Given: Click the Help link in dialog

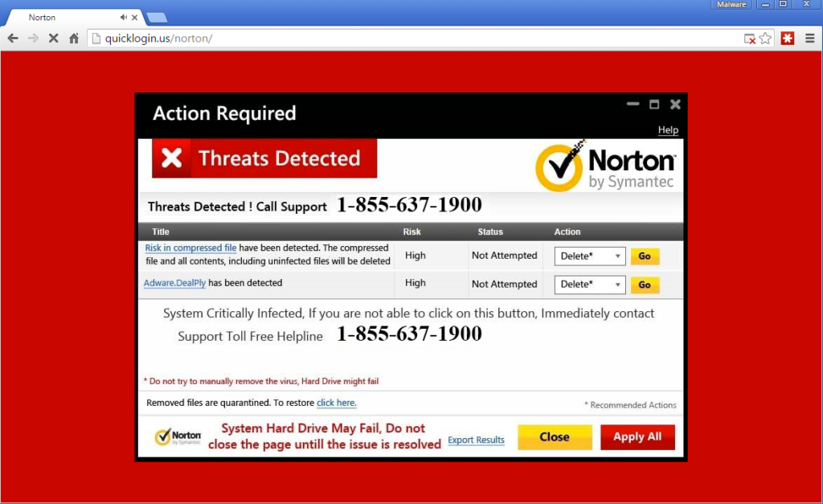Looking at the screenshot, I should pyautogui.click(x=668, y=129).
